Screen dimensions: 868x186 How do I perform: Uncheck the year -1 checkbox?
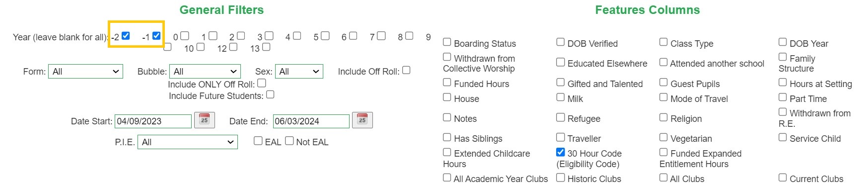coord(156,35)
